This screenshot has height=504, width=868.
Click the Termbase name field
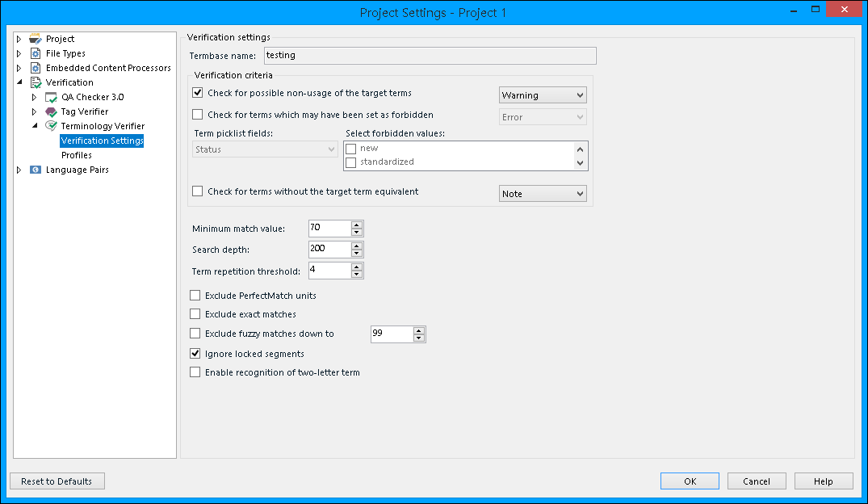coord(430,56)
